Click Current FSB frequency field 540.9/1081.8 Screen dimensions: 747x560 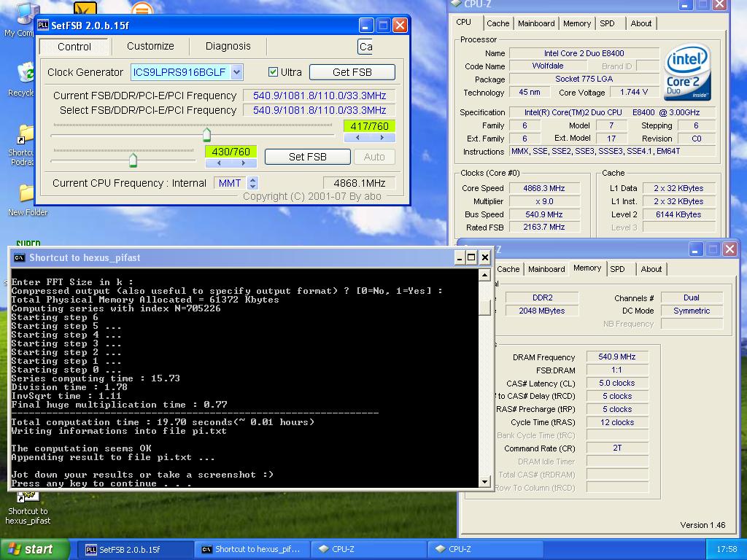(320, 96)
